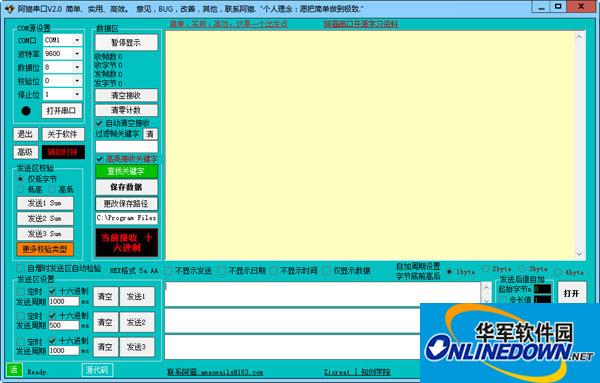
Task: Select the 4byte radio button
Action: coord(558,272)
